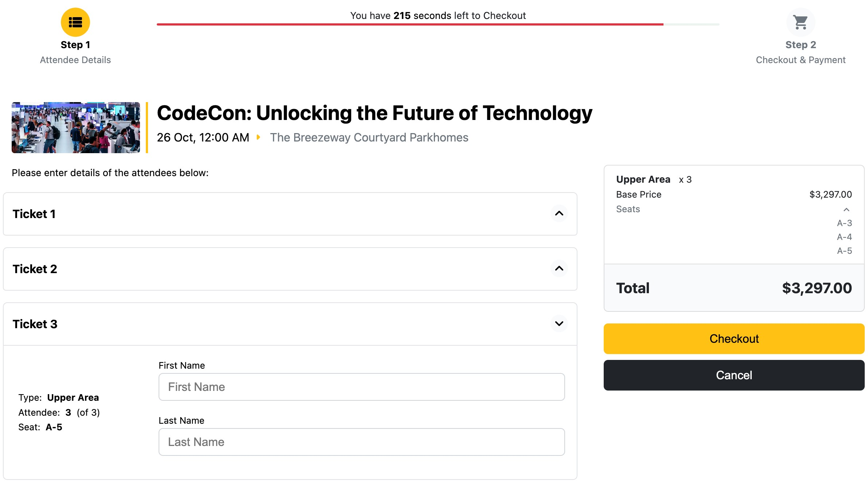Click the CodeCon event title heading
The image size is (868, 489).
(374, 113)
